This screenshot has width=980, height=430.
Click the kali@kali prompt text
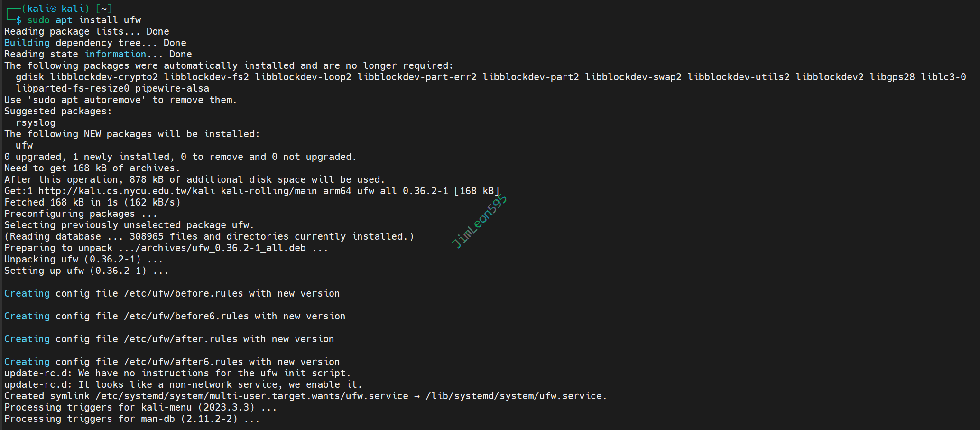click(62, 9)
